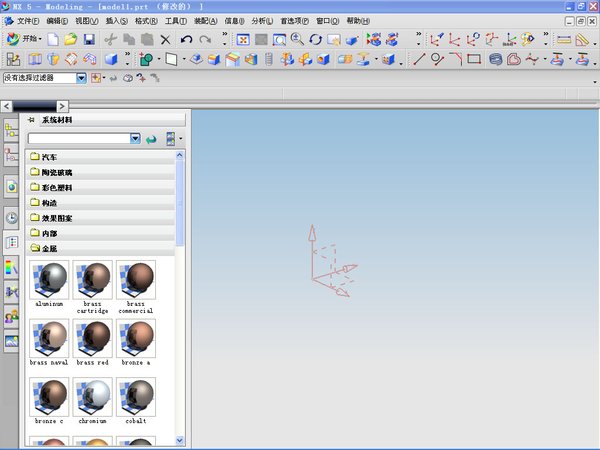The width and height of the screenshot is (600, 450).
Task: Click the green return arrow button
Action: (151, 139)
